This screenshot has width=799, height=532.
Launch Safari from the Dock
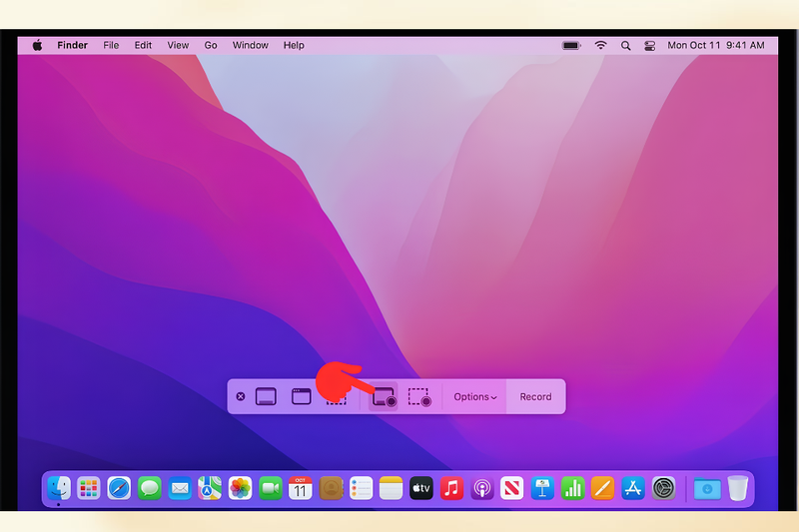(x=119, y=488)
